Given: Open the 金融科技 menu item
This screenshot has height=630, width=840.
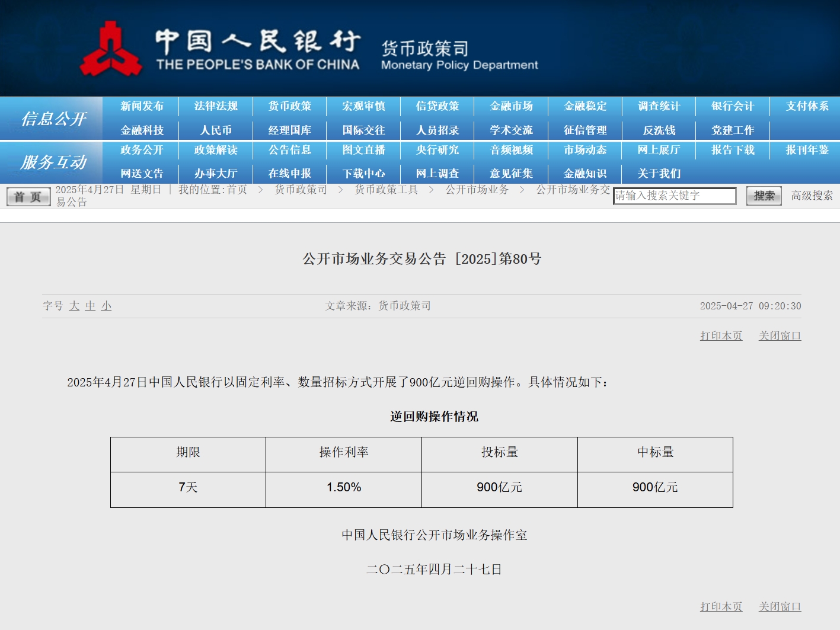Looking at the screenshot, I should click(142, 130).
